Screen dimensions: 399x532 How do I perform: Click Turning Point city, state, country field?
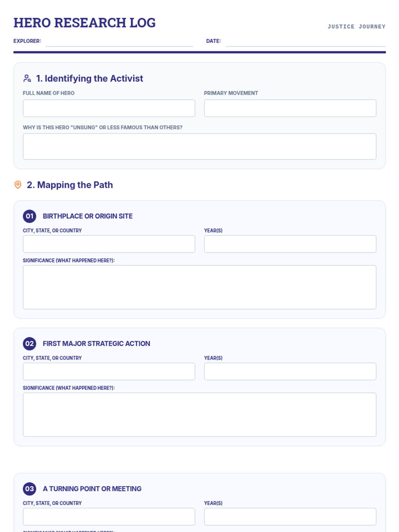click(109, 517)
